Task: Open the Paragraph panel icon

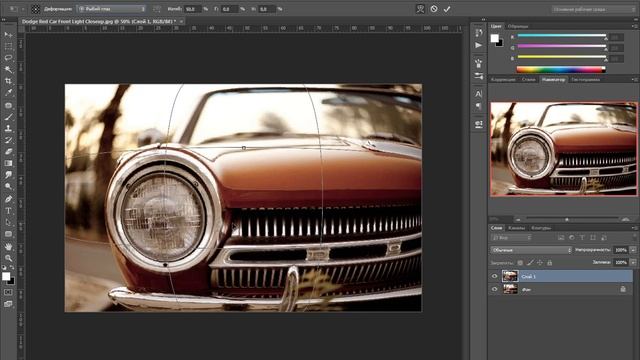Action: [x=479, y=106]
